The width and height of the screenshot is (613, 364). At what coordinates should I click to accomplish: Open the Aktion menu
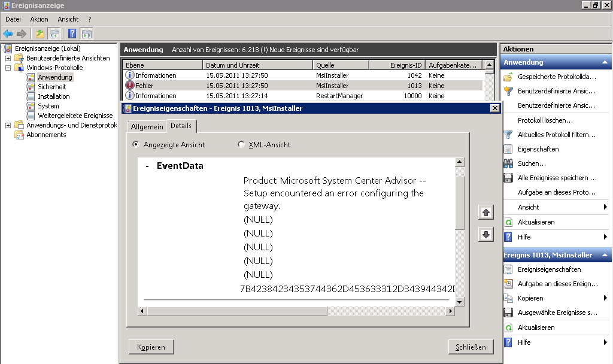tap(39, 19)
